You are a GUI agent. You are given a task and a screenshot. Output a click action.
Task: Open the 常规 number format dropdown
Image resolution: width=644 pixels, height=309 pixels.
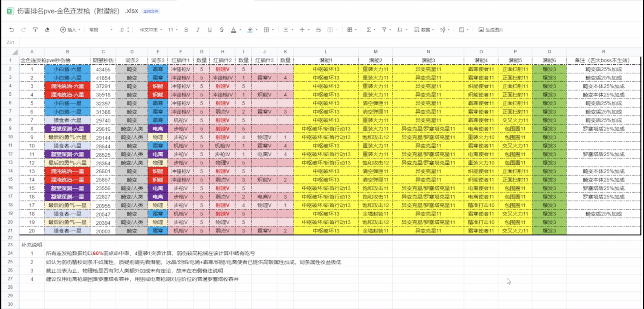pyautogui.click(x=101, y=30)
